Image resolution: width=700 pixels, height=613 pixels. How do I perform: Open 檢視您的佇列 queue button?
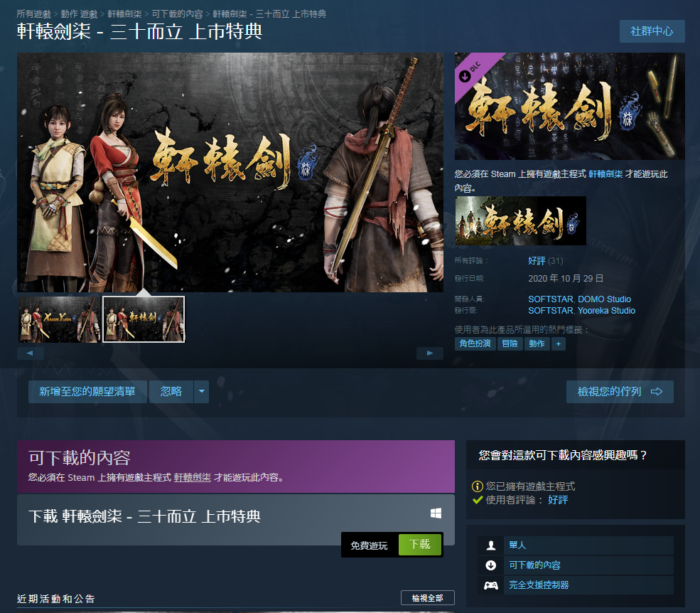click(x=620, y=391)
